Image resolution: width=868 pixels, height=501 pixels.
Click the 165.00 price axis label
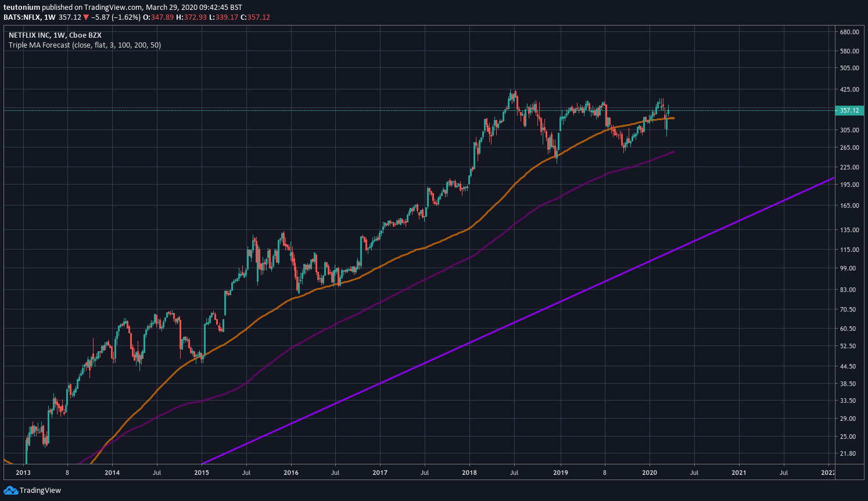click(x=850, y=206)
